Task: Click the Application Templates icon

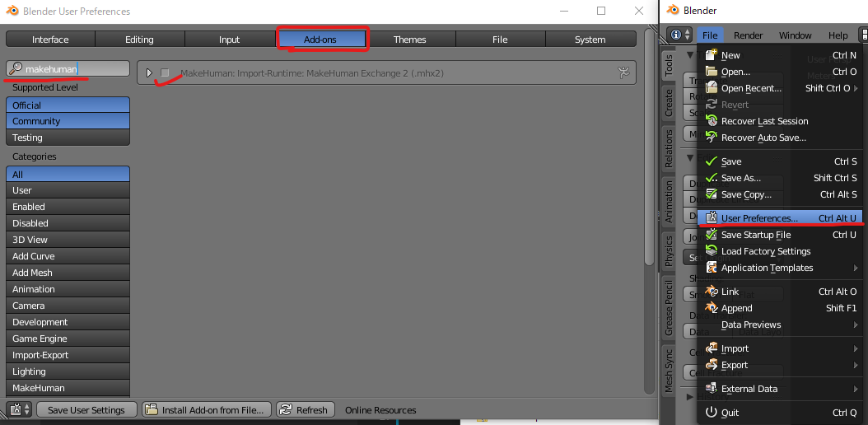Action: tap(712, 268)
